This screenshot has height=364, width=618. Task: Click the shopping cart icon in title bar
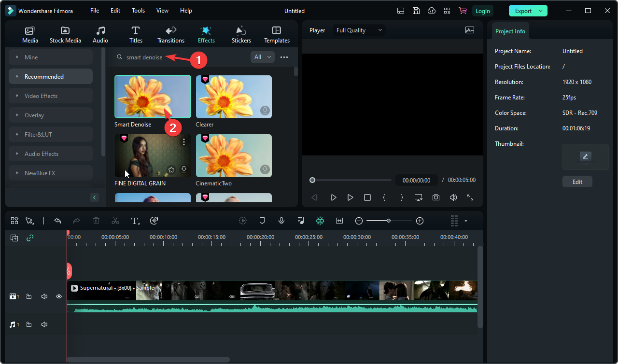[x=463, y=11]
